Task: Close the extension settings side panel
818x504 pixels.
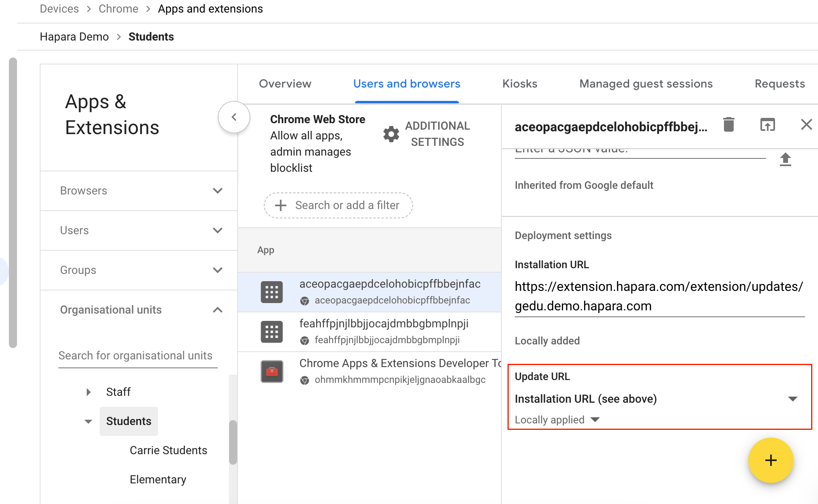Action: [806, 124]
